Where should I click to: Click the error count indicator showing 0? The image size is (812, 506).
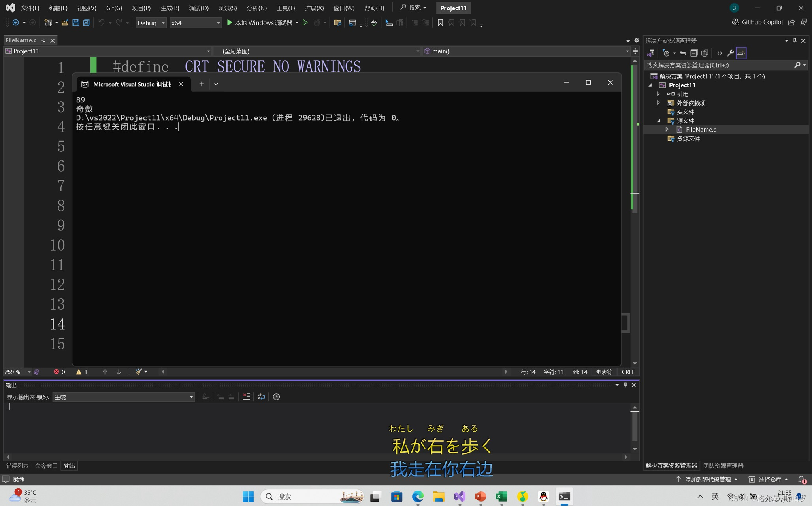(59, 372)
